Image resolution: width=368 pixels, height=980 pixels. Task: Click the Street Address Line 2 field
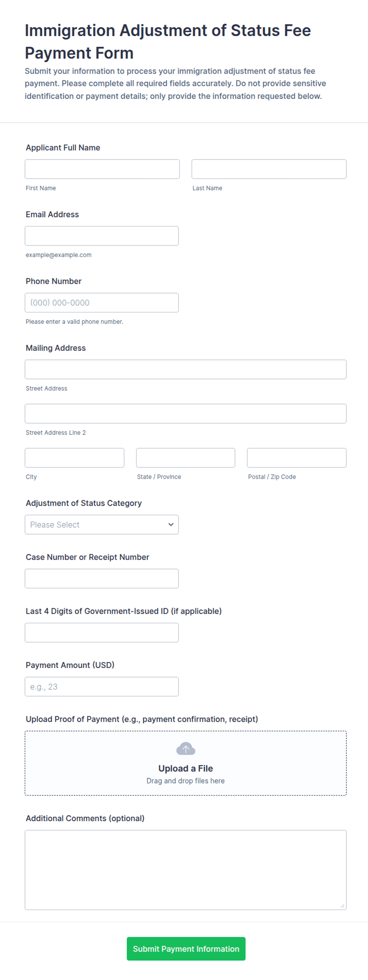point(186,413)
